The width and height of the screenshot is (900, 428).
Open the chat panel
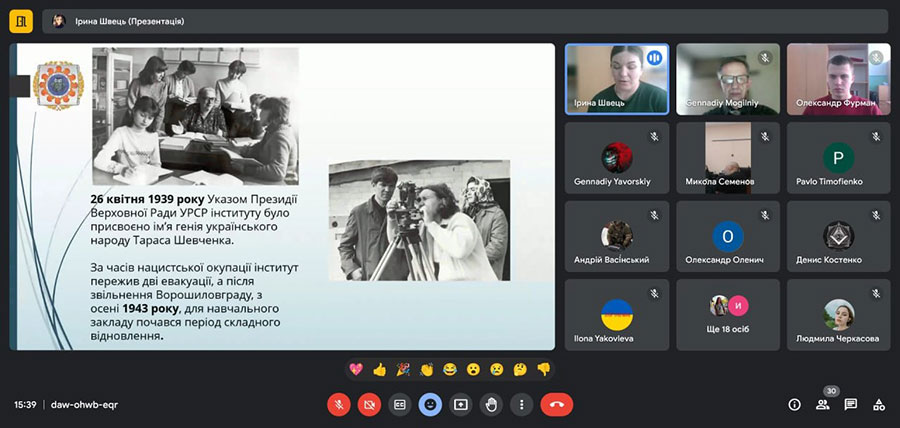[x=851, y=404]
